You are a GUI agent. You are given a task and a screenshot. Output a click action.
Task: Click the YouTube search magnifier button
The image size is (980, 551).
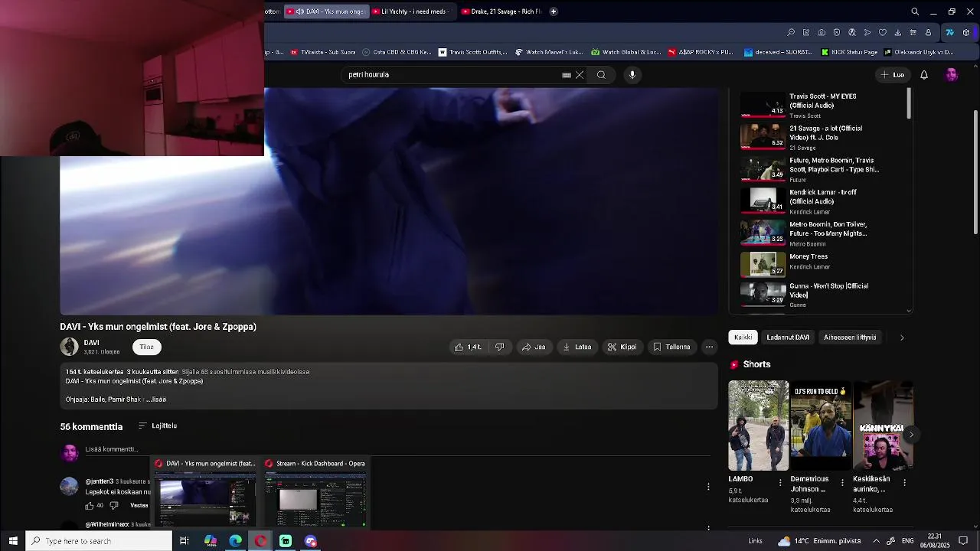[x=601, y=75]
